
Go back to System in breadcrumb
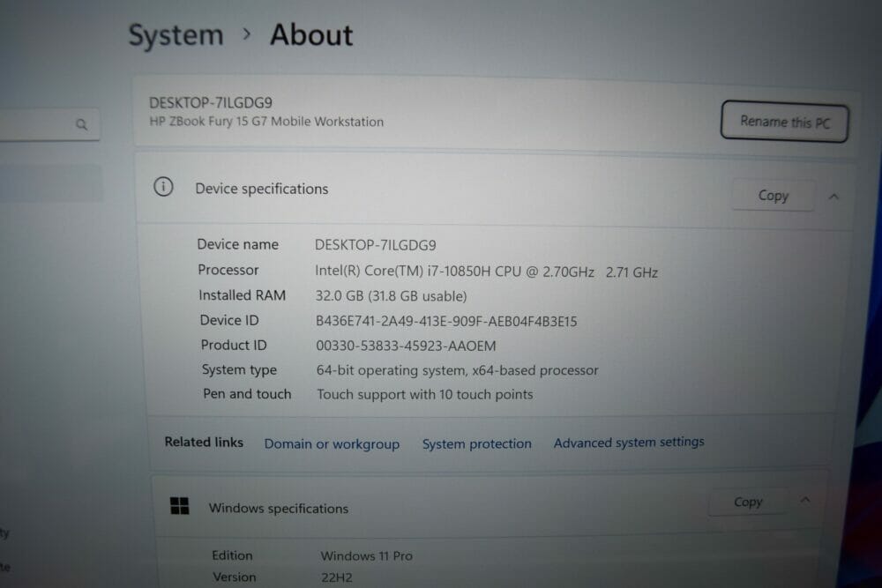[x=176, y=35]
